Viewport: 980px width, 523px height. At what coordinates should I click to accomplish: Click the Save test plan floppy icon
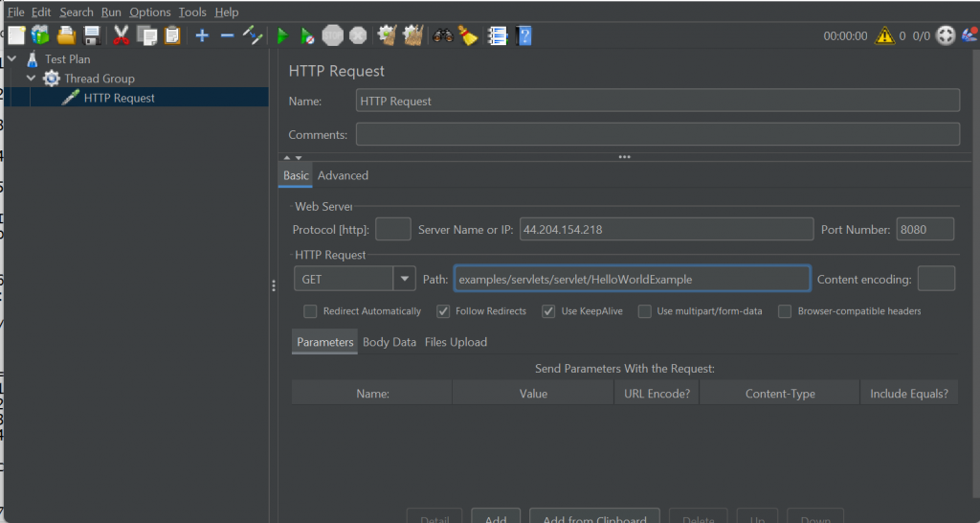(x=93, y=36)
